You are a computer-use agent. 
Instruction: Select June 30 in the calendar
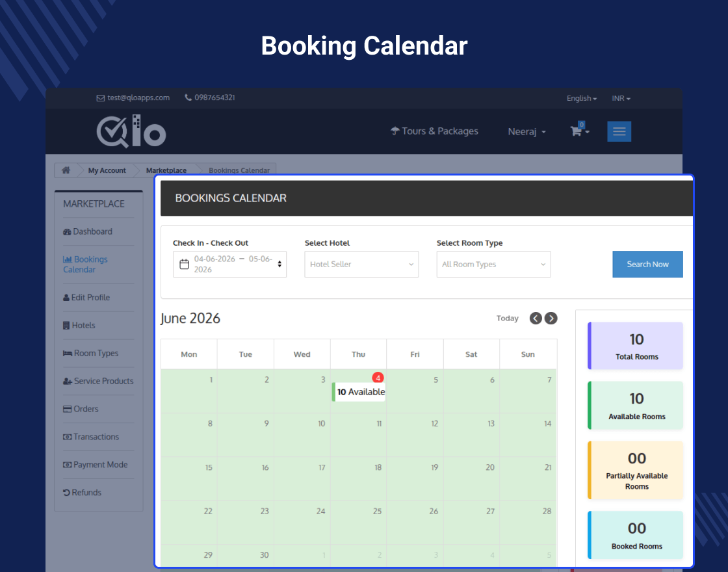[246, 555]
